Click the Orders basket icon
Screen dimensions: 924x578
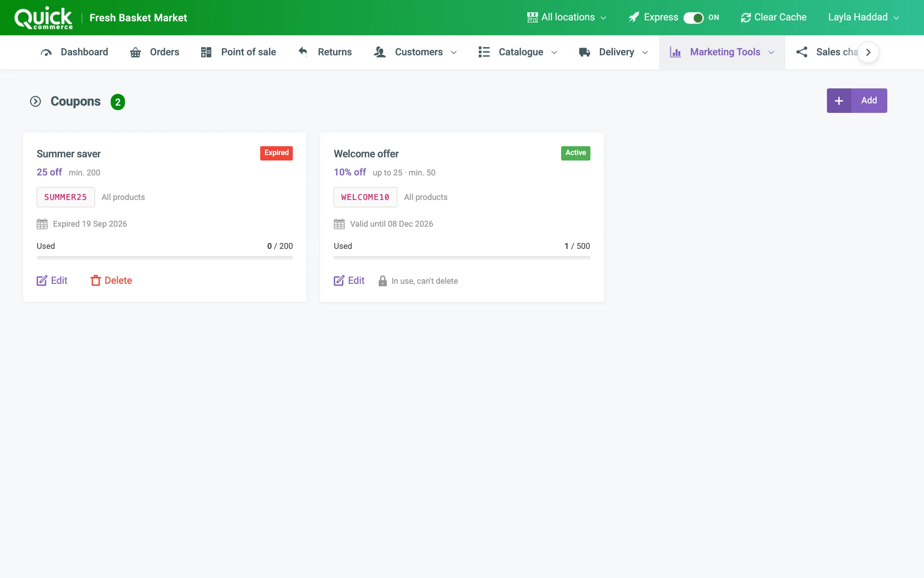[135, 53]
